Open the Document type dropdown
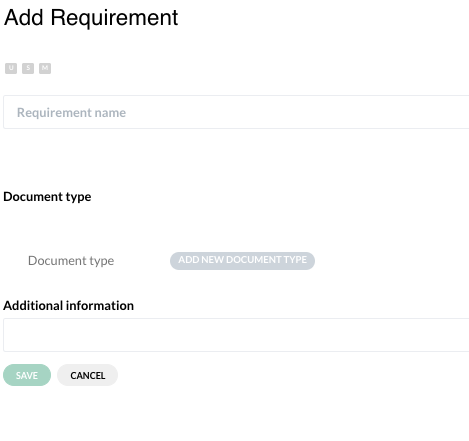Viewport: 469px width, 441px height. (71, 260)
